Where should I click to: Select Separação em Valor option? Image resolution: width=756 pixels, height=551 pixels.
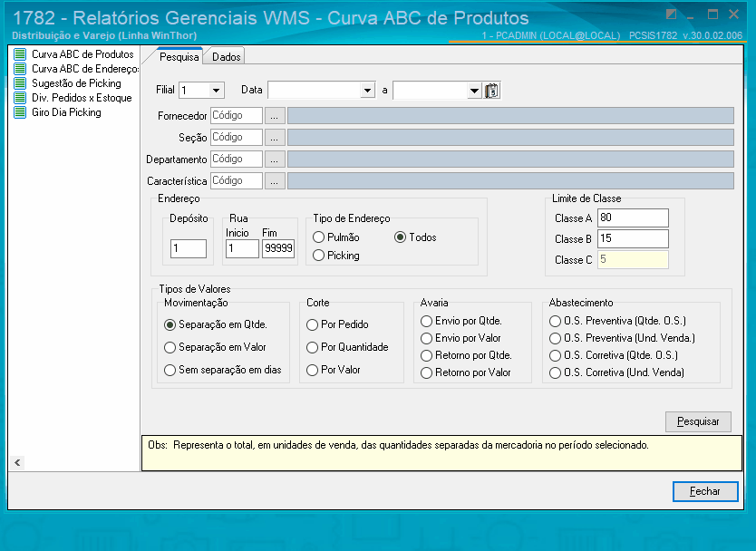(x=170, y=347)
